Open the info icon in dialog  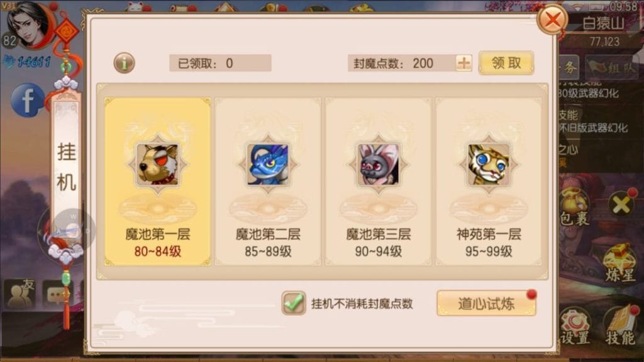[124, 63]
